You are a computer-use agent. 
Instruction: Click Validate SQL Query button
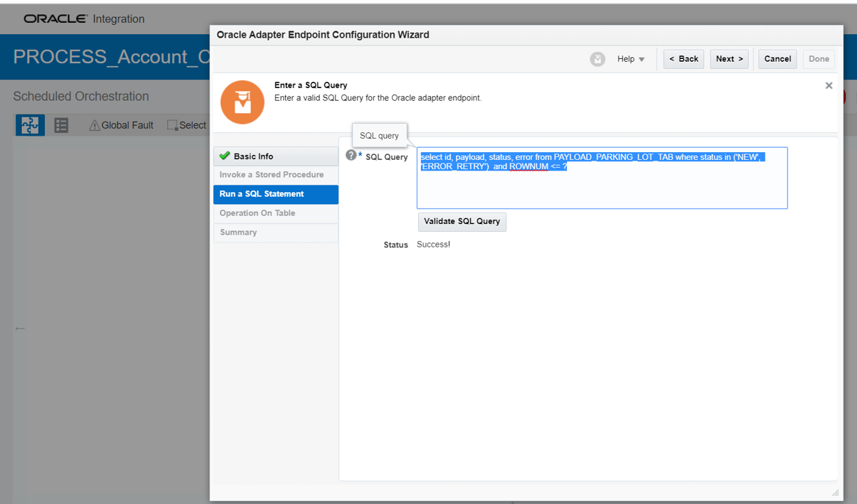462,222
